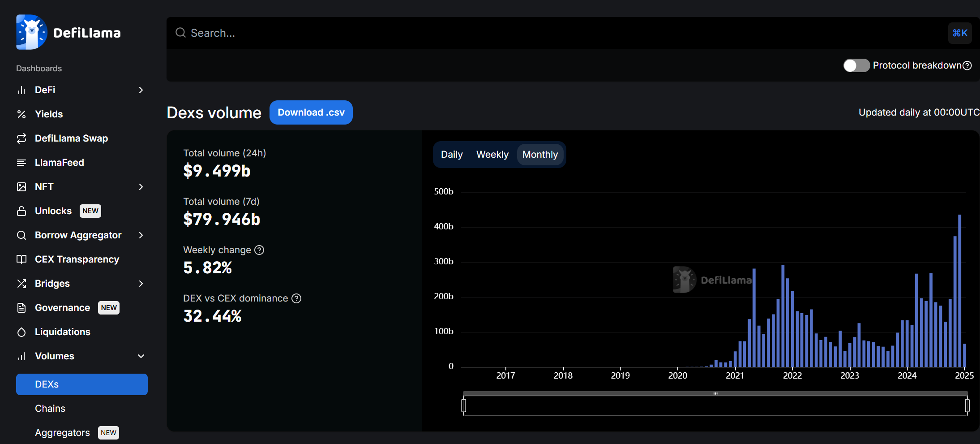Click the 500b y-axis label
980x444 pixels.
point(444,192)
